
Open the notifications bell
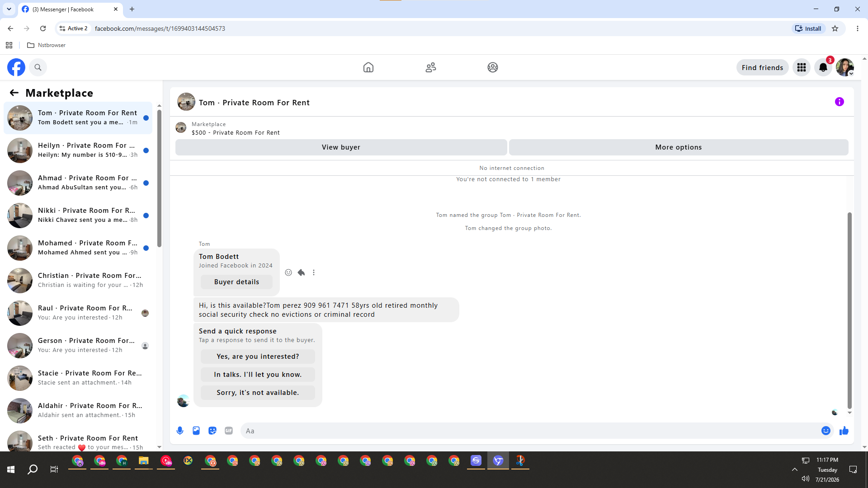tap(823, 67)
